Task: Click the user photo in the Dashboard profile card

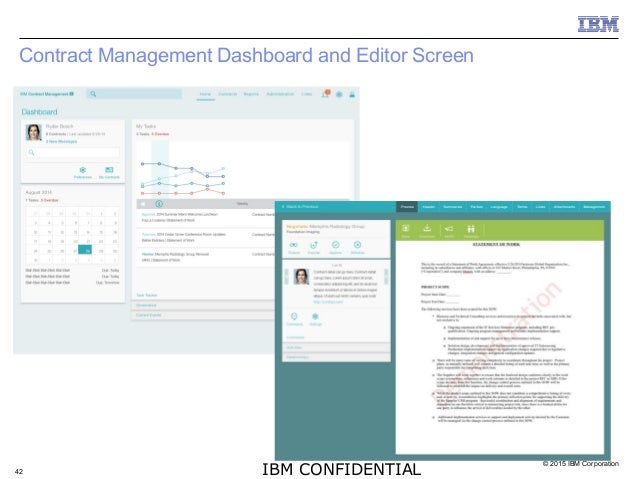Action: click(x=34, y=133)
